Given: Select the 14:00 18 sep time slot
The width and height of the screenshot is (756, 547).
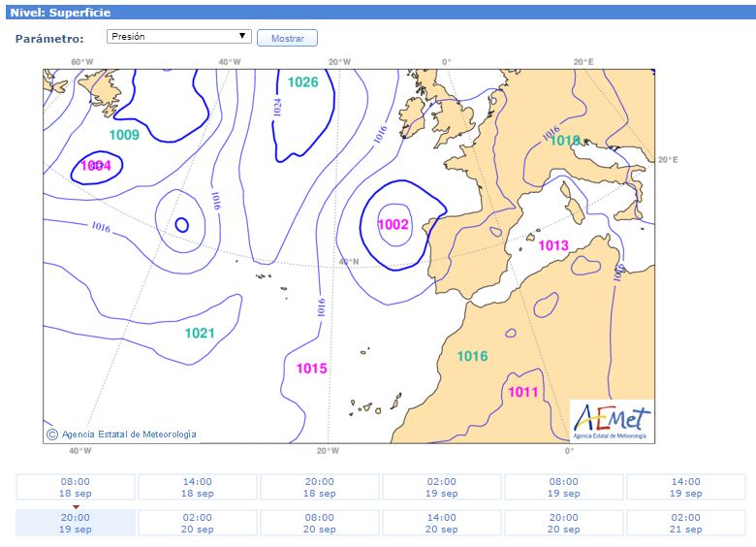Looking at the screenshot, I should [x=197, y=487].
